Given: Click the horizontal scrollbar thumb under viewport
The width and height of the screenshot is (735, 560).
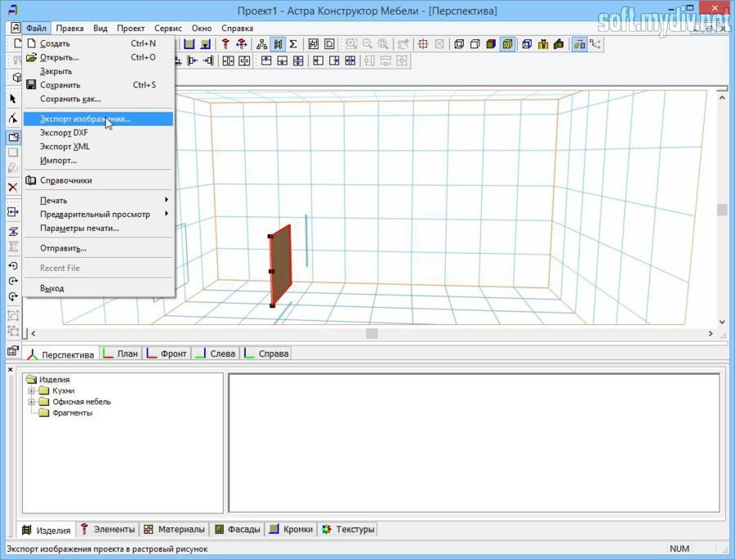Looking at the screenshot, I should [372, 333].
